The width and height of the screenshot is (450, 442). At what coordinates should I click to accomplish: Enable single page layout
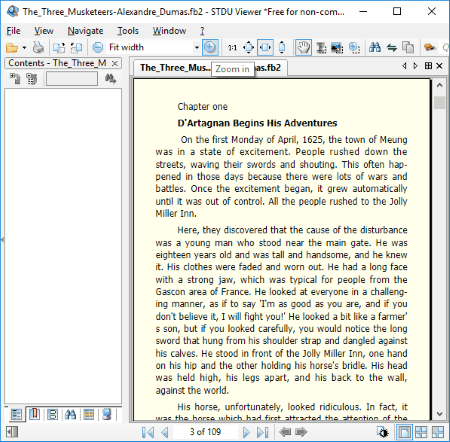coord(404,432)
